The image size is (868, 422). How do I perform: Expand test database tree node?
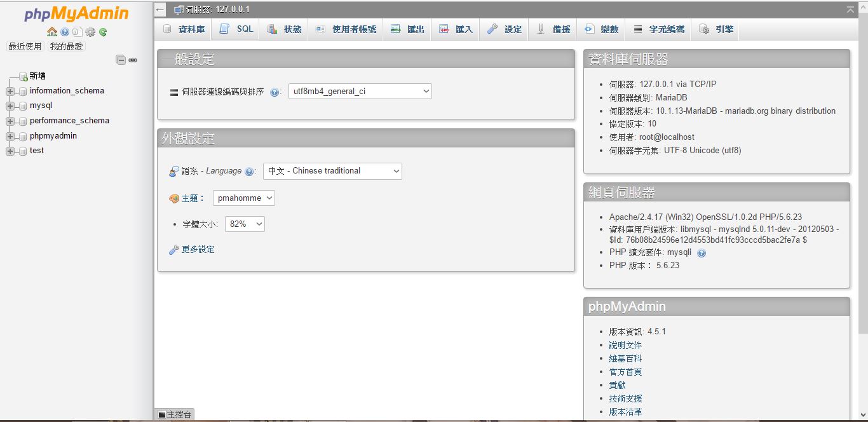pos(10,151)
